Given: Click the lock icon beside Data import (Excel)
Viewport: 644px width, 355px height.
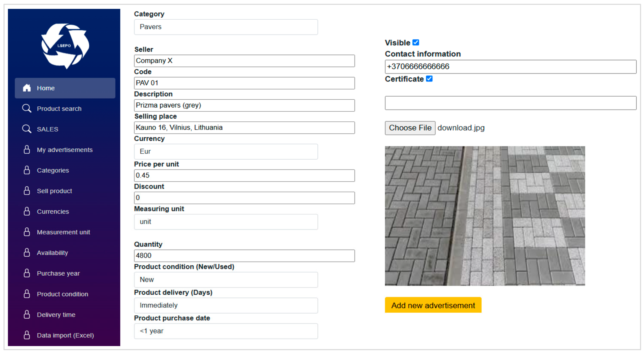Looking at the screenshot, I should (x=27, y=335).
